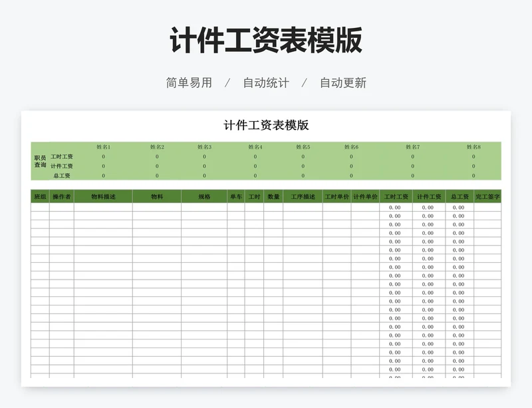The width and height of the screenshot is (532, 408).
Task: Select the 工时 column header
Action: (254, 196)
